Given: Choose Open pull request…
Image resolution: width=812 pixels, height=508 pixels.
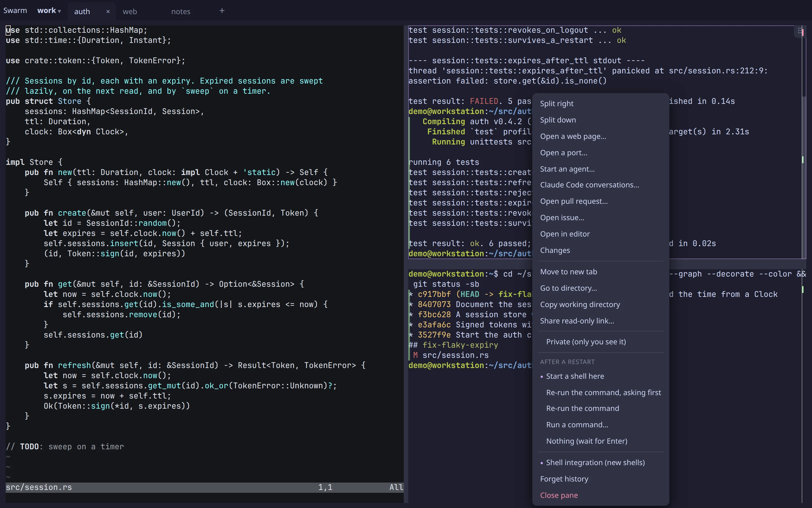Looking at the screenshot, I should (x=601, y=201).
